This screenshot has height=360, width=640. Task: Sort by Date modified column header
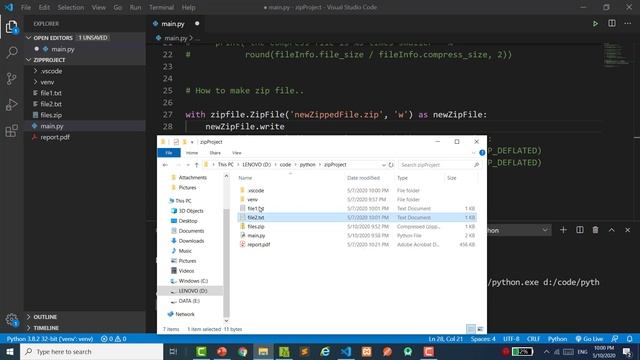coord(363,178)
